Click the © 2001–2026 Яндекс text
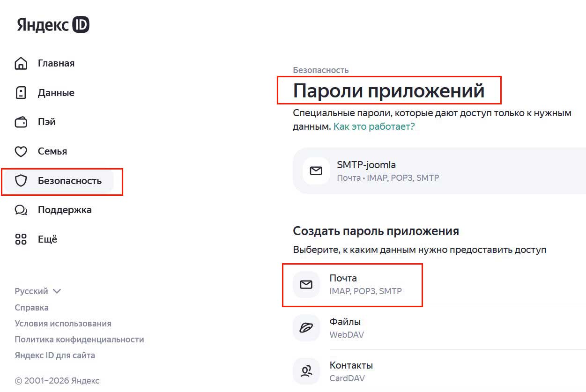This screenshot has height=392, width=586. [x=57, y=381]
